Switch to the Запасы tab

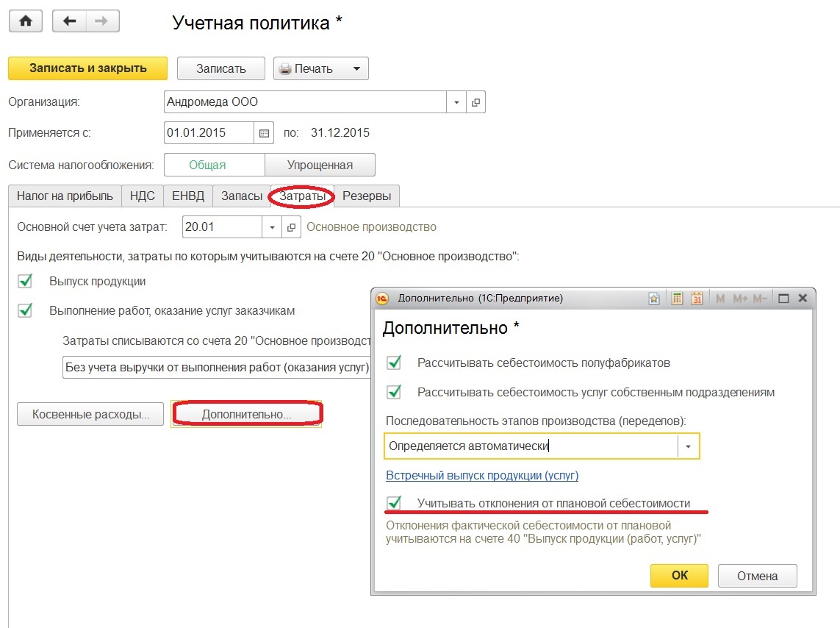pyautogui.click(x=242, y=196)
